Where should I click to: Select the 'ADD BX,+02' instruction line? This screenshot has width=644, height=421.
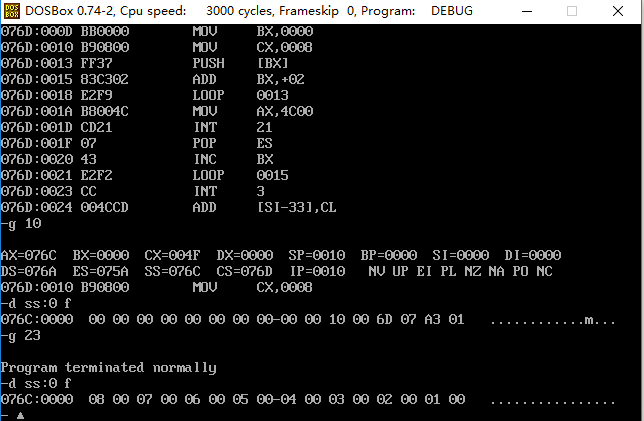153,79
